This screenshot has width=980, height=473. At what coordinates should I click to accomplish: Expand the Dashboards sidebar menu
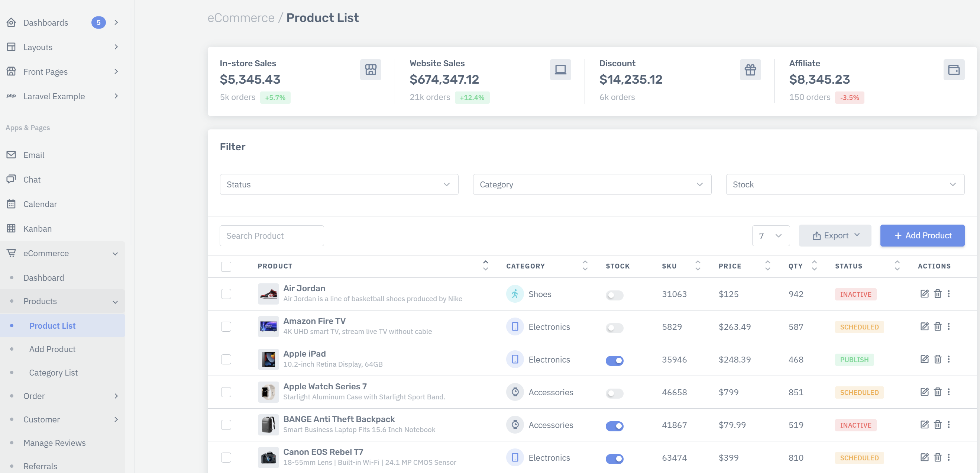point(62,22)
